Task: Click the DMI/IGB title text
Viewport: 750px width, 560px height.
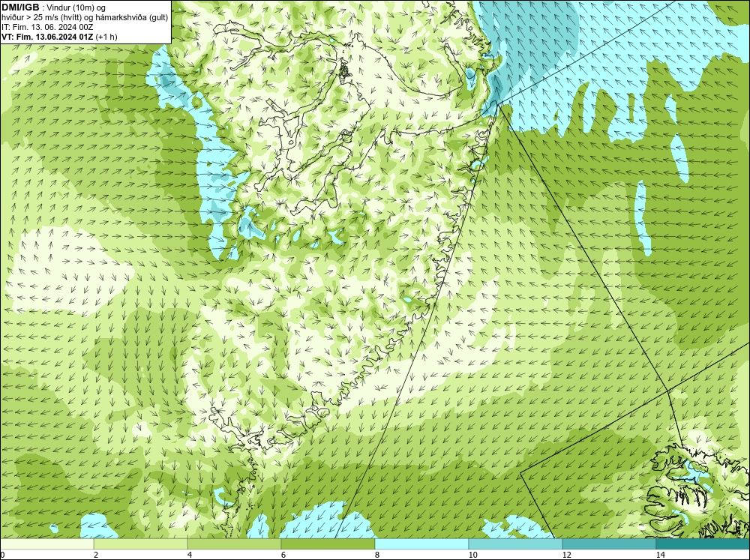Action: click(x=20, y=7)
